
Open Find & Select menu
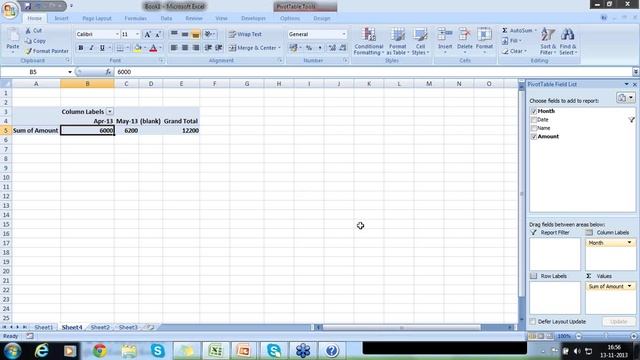pos(568,41)
